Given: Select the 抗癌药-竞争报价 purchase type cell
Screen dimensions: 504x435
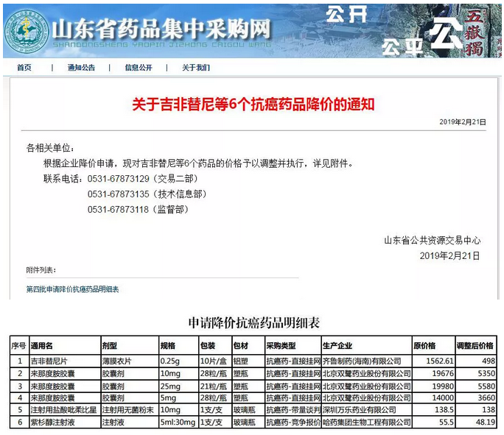Looking at the screenshot, I should pos(293,422).
